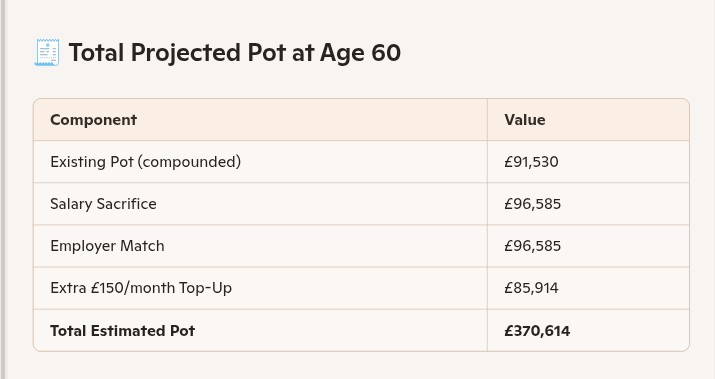This screenshot has width=715, height=379.
Task: Click the Employer Match £96,585 value
Action: click(x=533, y=246)
